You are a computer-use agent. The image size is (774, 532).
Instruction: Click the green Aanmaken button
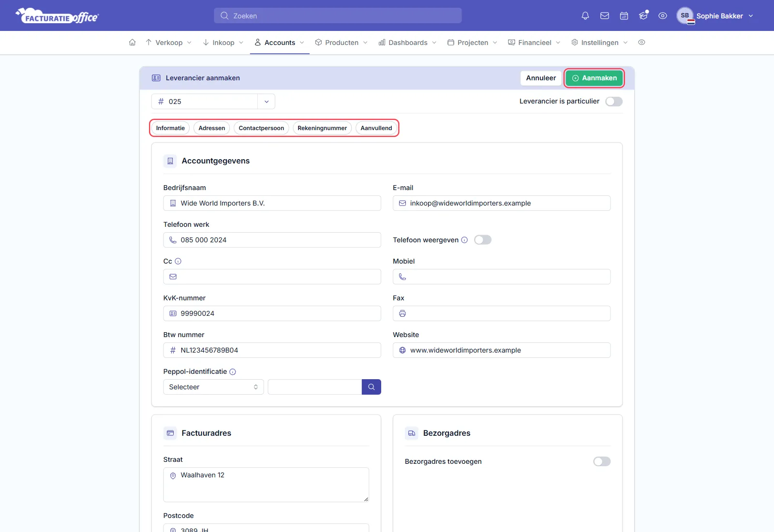coord(594,78)
